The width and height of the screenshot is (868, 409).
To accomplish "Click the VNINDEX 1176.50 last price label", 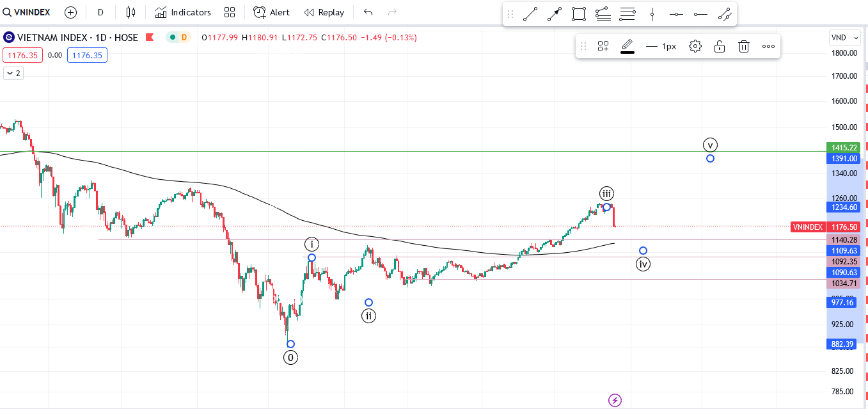I will [x=825, y=227].
